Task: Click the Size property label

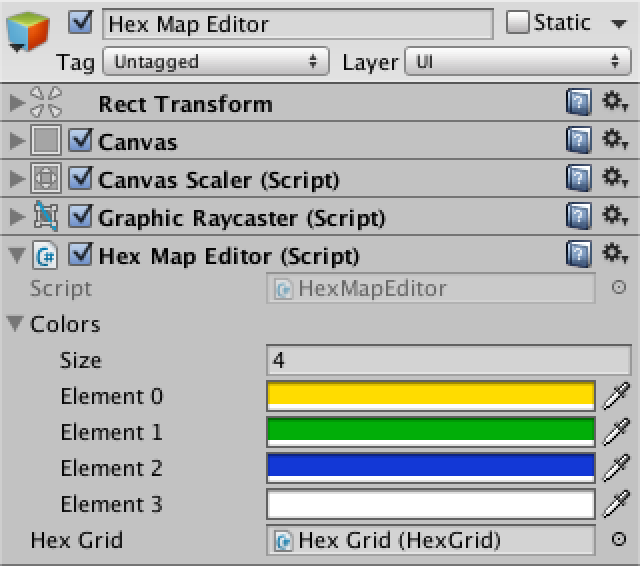Action: pos(81,360)
